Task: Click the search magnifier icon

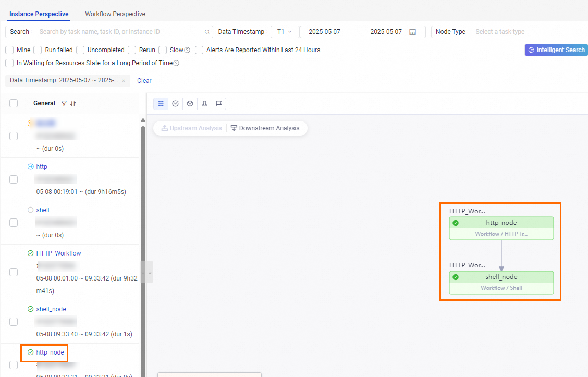Action: point(207,32)
